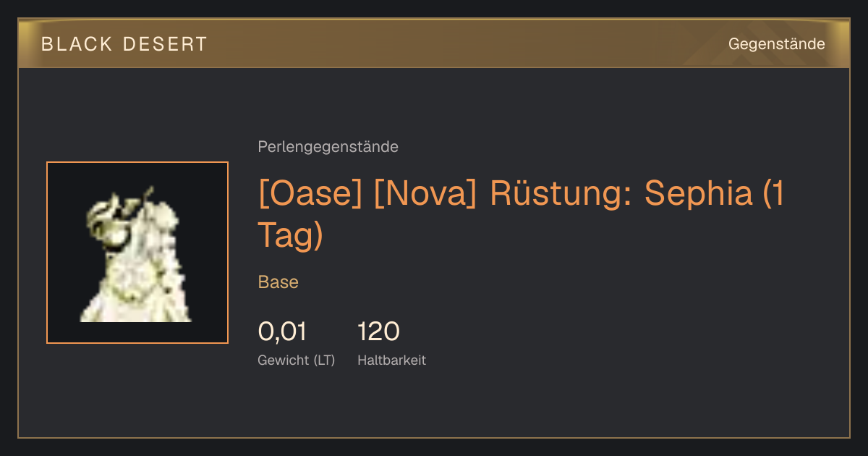This screenshot has width=868, height=456.
Task: Click the Gewicht (LT) label
Action: pyautogui.click(x=297, y=360)
